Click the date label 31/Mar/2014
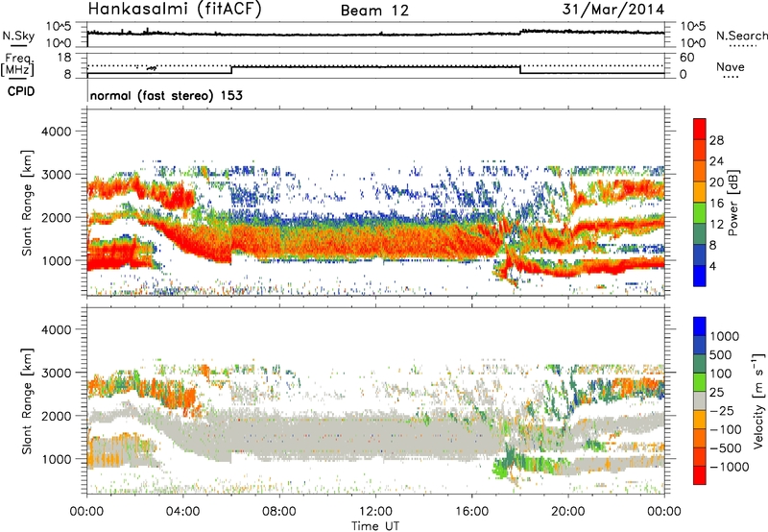Screen dimensions: 768x532 [x=613, y=10]
